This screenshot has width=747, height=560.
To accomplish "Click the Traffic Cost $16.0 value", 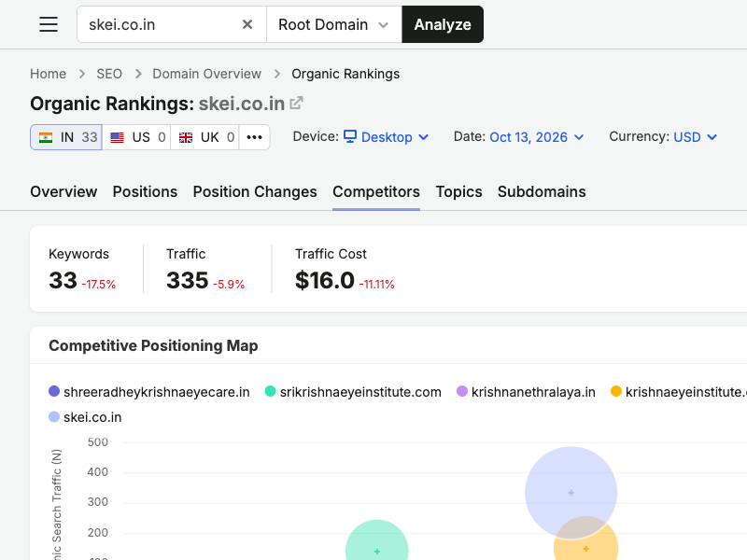I will tap(325, 280).
